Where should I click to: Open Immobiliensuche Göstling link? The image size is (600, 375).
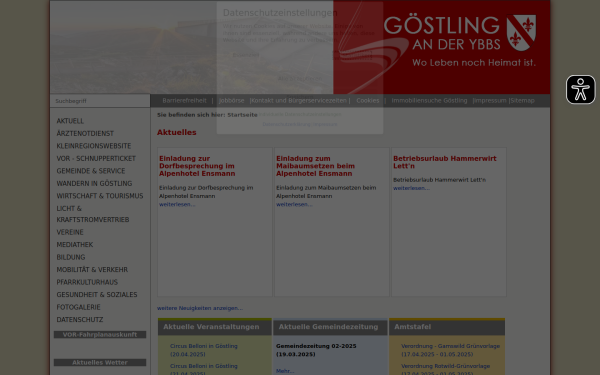429,101
